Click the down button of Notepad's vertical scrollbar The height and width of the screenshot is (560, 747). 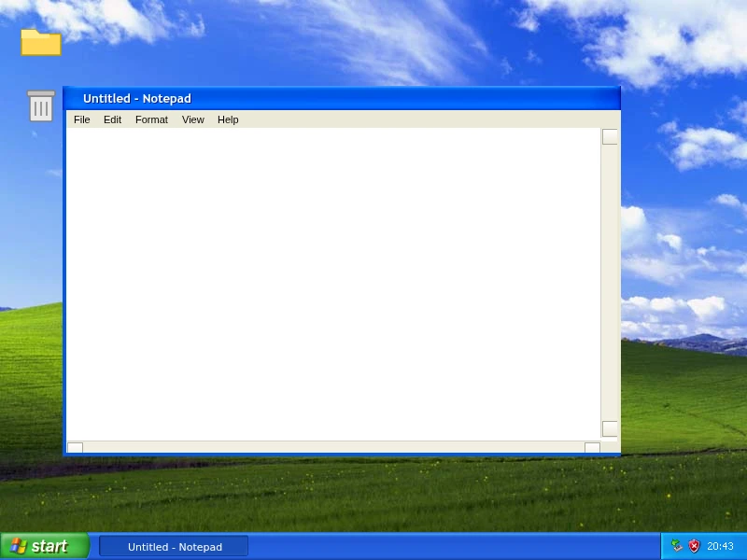click(x=610, y=428)
